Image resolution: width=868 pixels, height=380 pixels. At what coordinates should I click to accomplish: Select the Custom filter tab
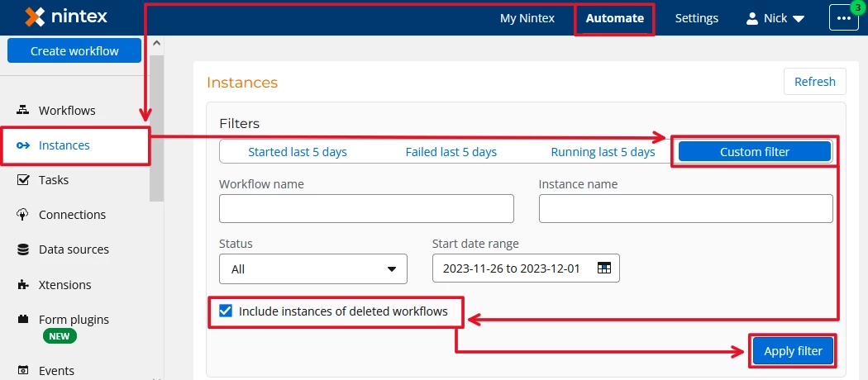(755, 151)
